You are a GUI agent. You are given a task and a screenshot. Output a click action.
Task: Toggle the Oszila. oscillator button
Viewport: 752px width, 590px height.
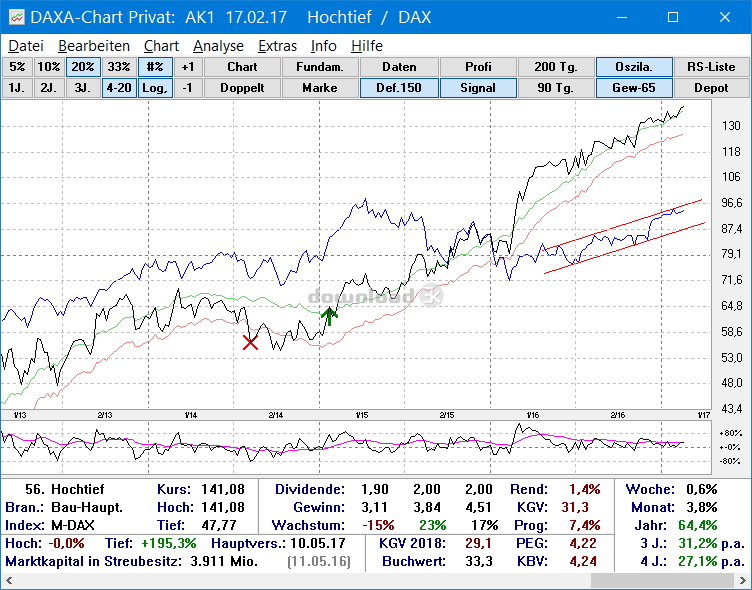click(634, 67)
